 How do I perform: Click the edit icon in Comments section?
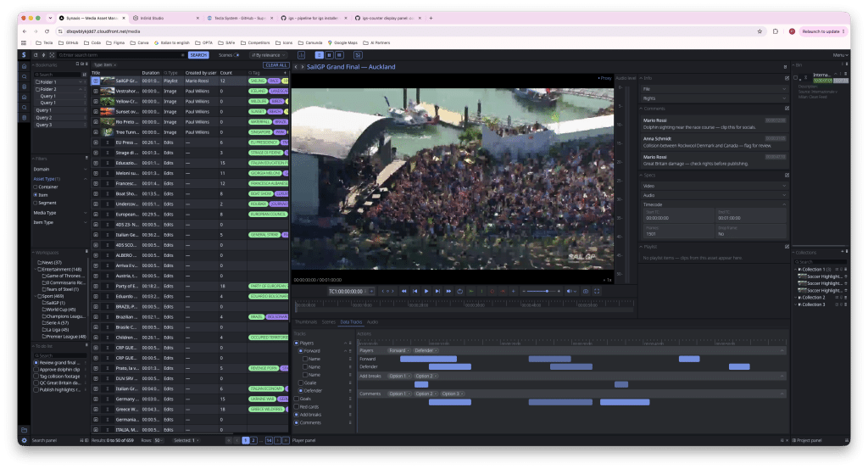pos(787,109)
